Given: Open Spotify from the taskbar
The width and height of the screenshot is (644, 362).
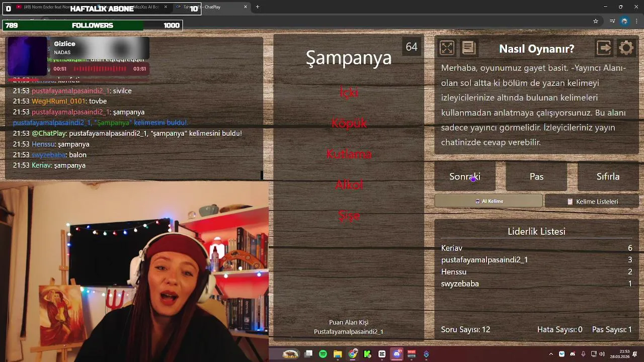Looking at the screenshot, I should 323,354.
